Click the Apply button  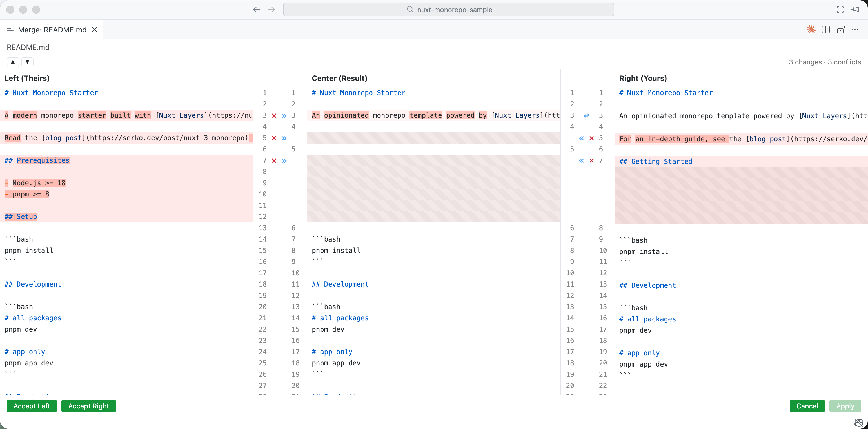pyautogui.click(x=845, y=406)
